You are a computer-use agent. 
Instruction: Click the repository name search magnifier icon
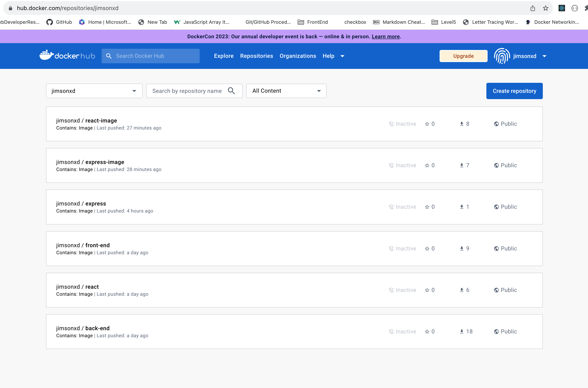[x=231, y=91]
